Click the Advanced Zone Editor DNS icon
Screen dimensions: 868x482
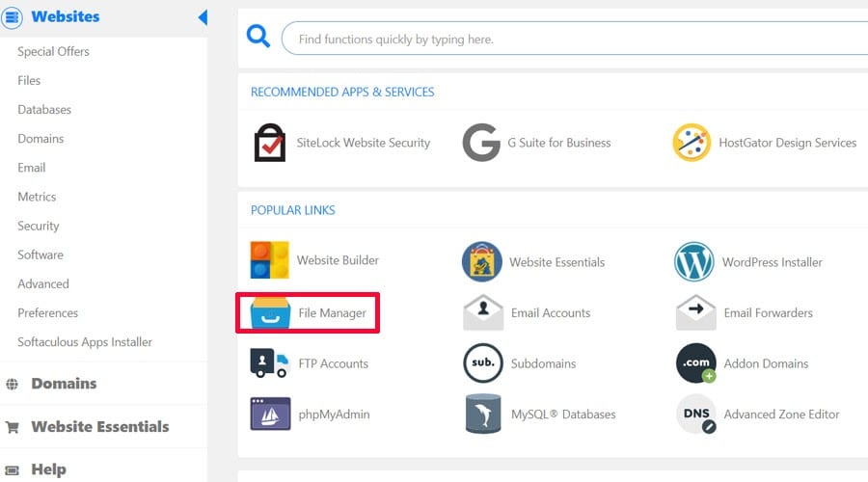tap(695, 414)
